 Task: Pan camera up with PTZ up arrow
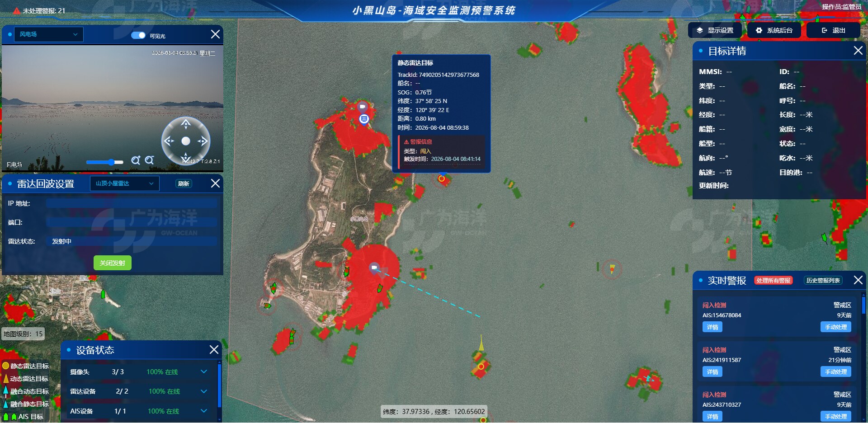tap(186, 124)
